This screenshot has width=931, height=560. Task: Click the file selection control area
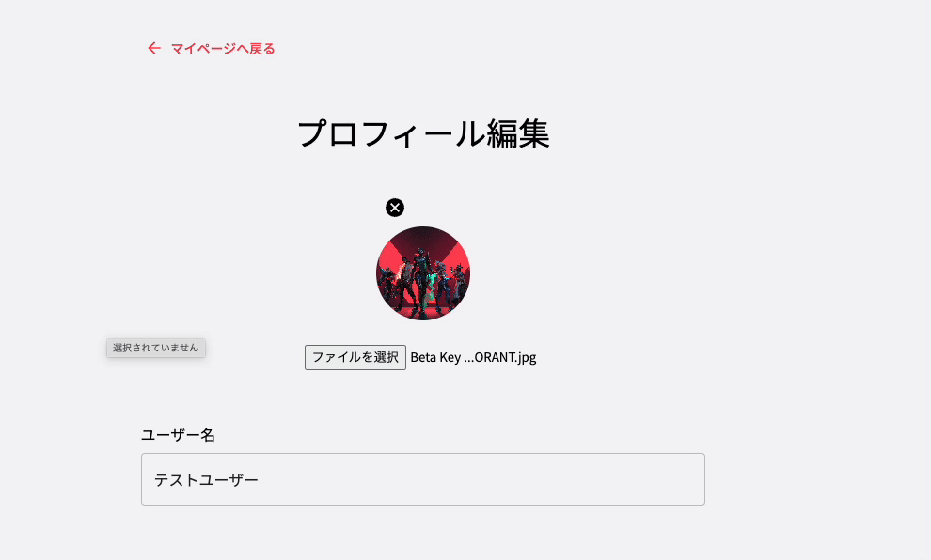coord(355,357)
